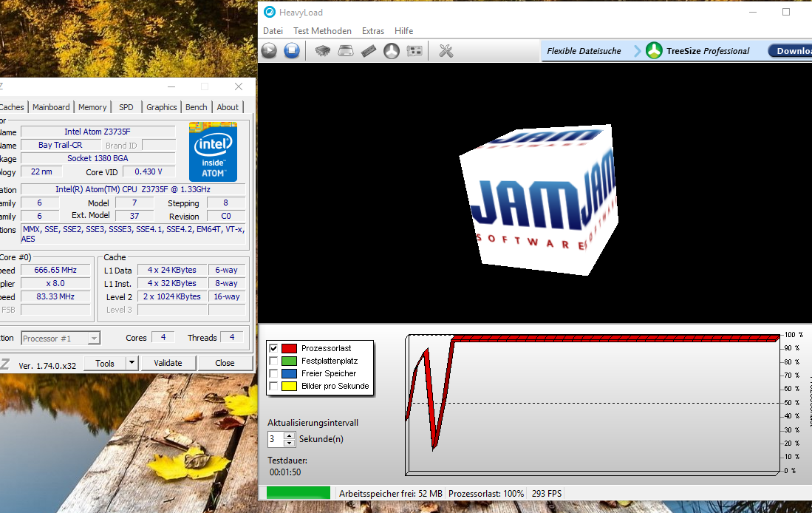Click the '0.430 V' Core VID value
Screen dimensions: 812x513
(148, 171)
